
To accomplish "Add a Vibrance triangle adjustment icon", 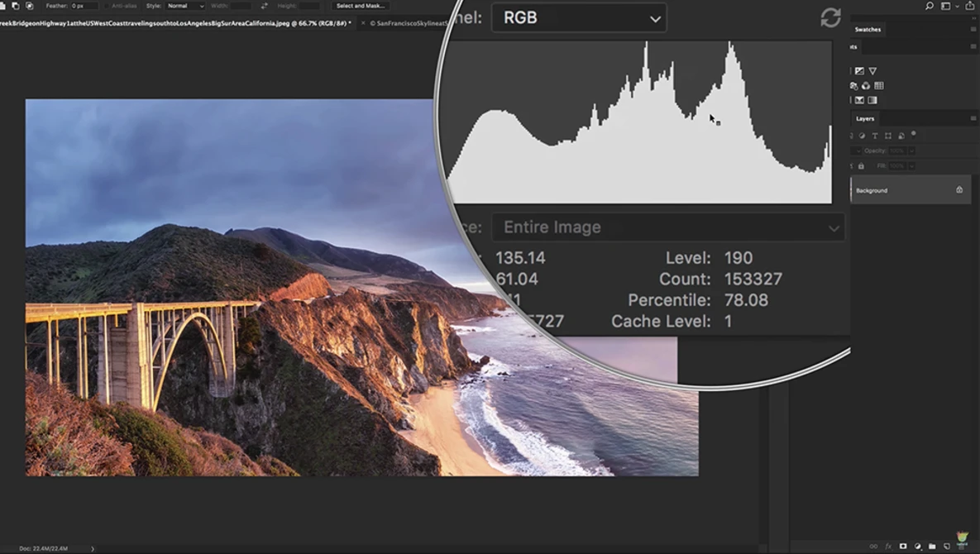I will tap(872, 71).
